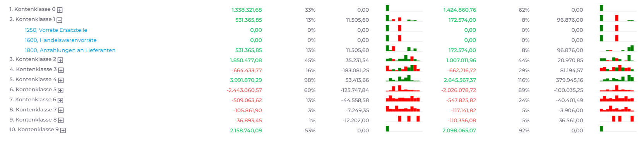Click Kontenklasse 6 first red sparkline
This screenshot has height=144, width=644.
[403, 99]
